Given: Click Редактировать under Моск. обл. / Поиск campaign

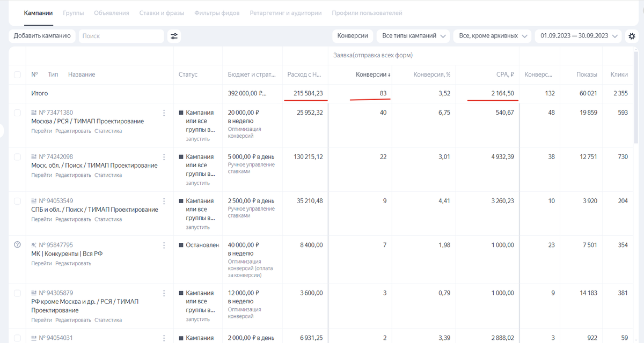Looking at the screenshot, I should (x=74, y=175).
